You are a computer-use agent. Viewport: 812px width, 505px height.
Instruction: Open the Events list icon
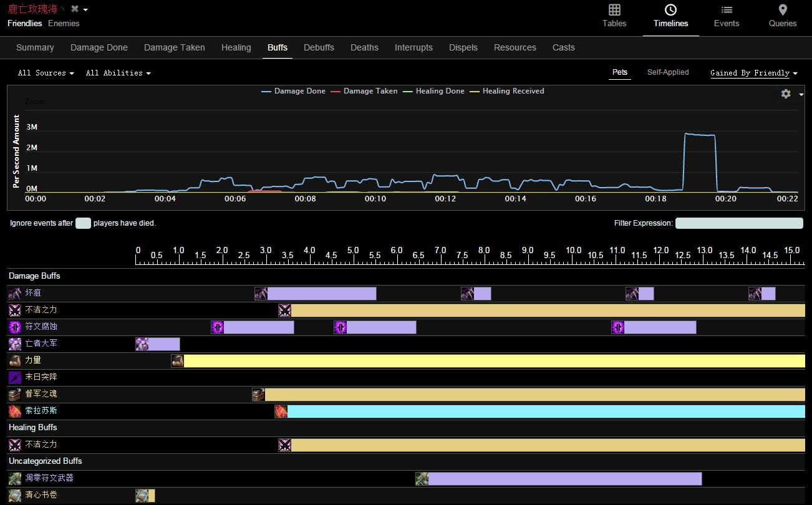click(x=726, y=10)
